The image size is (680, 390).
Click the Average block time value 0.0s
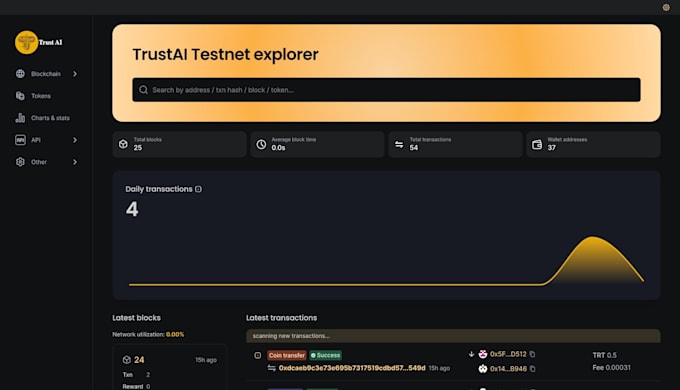coord(278,148)
